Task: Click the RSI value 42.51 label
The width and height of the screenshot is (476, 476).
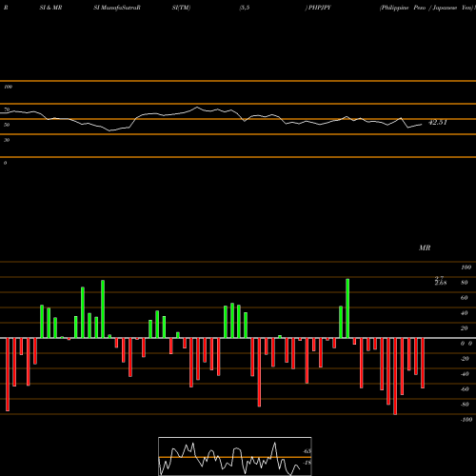Action: pos(438,123)
